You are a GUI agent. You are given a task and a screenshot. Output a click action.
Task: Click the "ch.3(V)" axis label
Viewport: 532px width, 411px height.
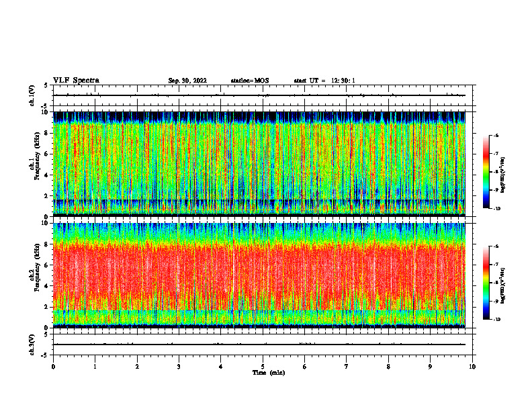[32, 345]
